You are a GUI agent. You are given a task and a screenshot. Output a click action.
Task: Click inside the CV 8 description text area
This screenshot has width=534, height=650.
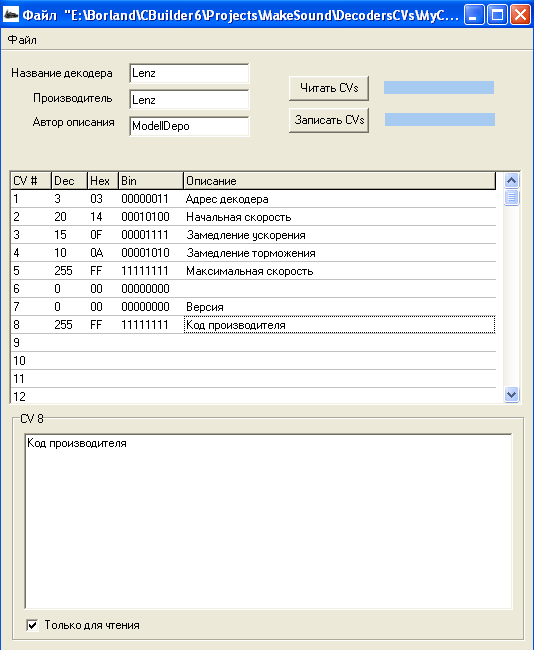point(268,521)
